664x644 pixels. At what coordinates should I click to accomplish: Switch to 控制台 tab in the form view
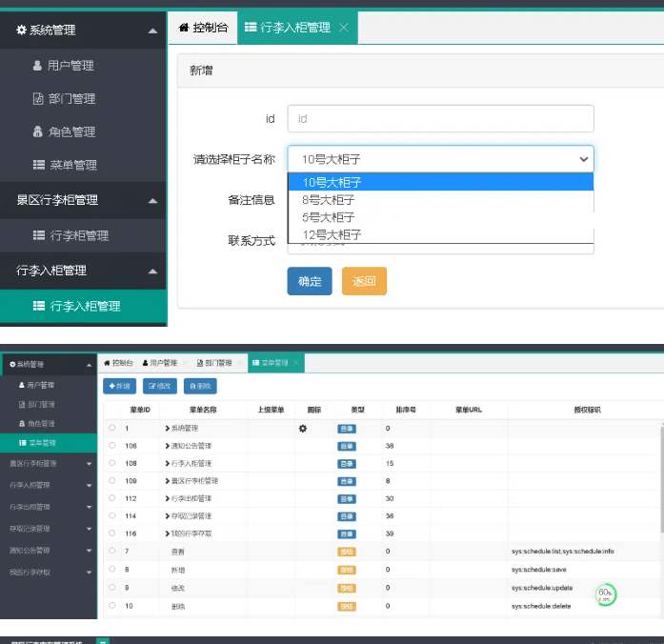[x=203, y=28]
